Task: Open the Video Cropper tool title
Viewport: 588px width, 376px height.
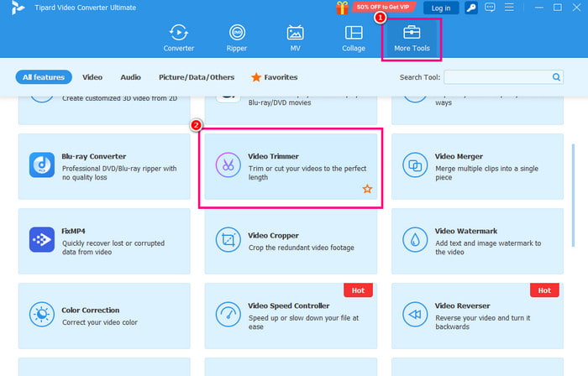Action: [x=273, y=236]
